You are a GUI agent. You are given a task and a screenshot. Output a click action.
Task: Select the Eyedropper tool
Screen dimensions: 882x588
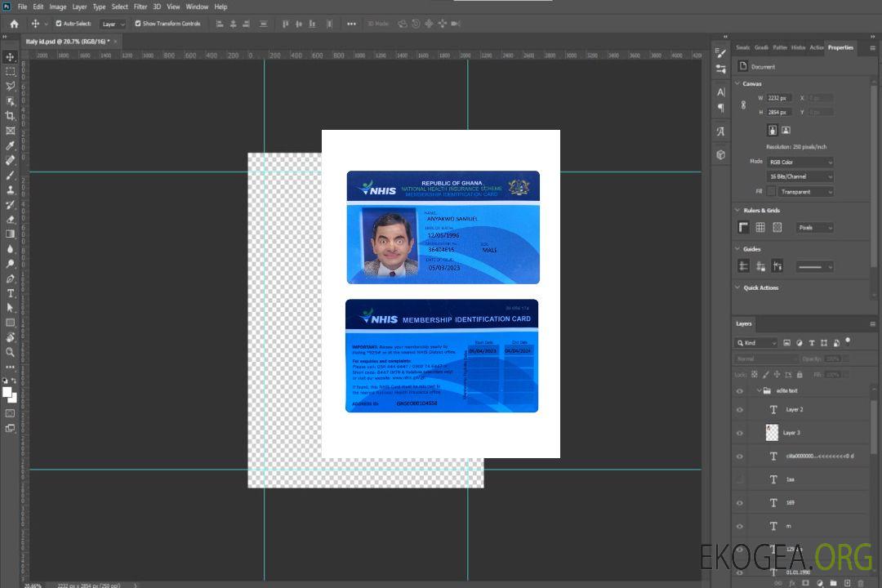[x=10, y=145]
